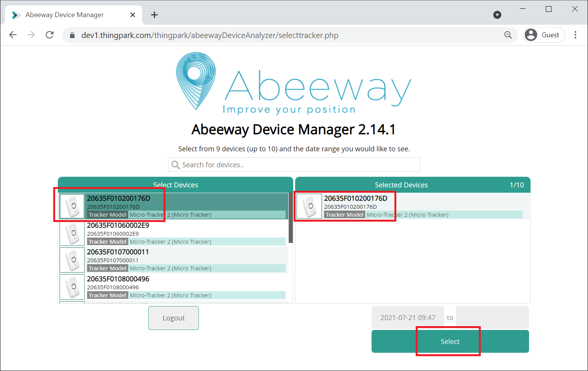Open the Guest profile button

[x=544, y=35]
